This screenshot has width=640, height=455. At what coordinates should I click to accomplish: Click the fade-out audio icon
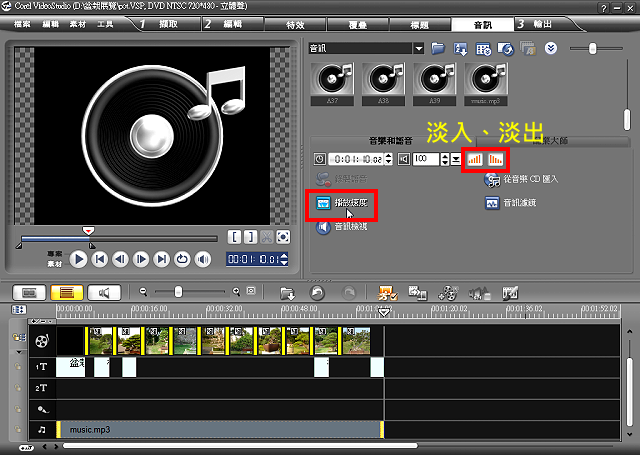tap(496, 160)
